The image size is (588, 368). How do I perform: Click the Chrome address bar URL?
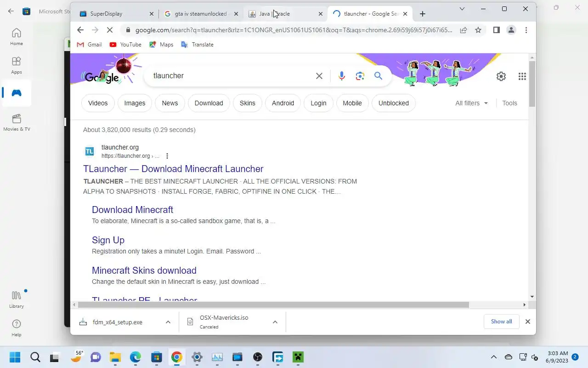coord(294,30)
